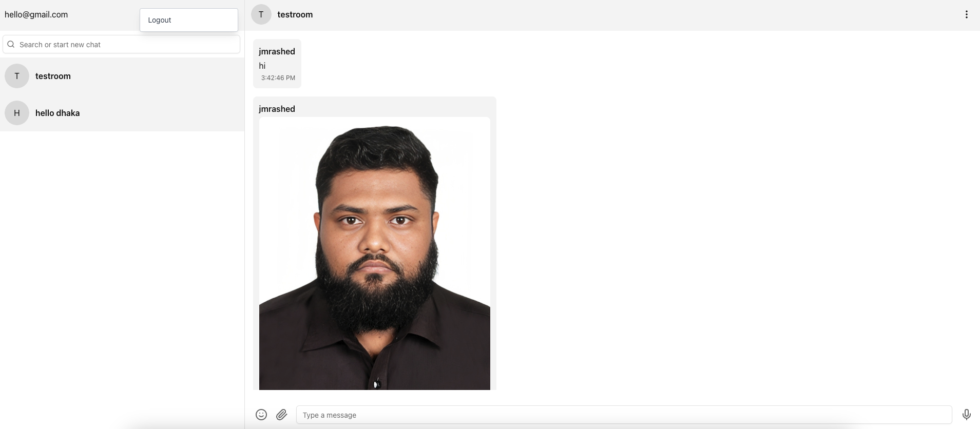This screenshot has height=429, width=980.
Task: Click the T avatar beside testroom in sidebar
Action: tap(17, 76)
